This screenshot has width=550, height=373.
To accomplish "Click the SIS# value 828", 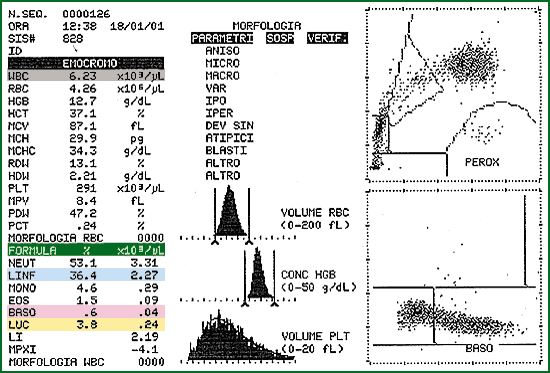I will [73, 39].
